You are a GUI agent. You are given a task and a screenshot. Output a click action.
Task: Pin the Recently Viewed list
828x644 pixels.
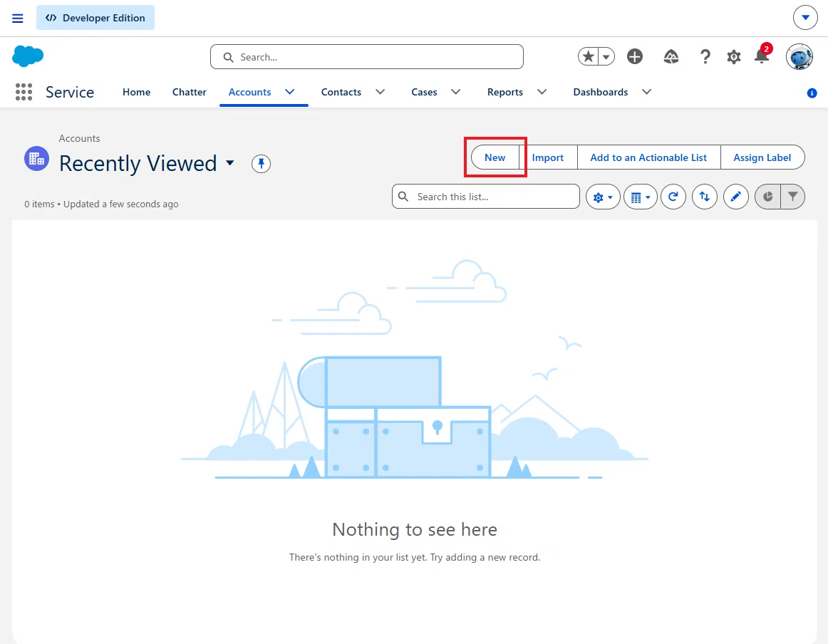point(261,164)
